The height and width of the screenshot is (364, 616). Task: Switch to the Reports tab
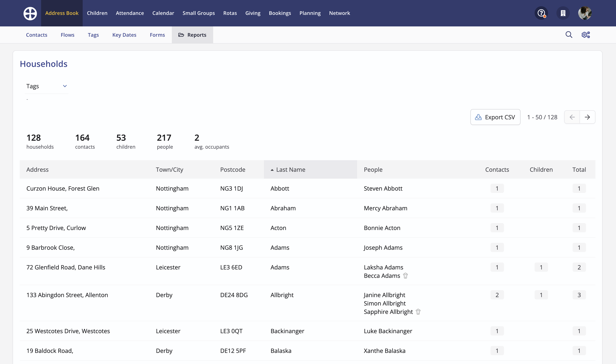(x=192, y=35)
